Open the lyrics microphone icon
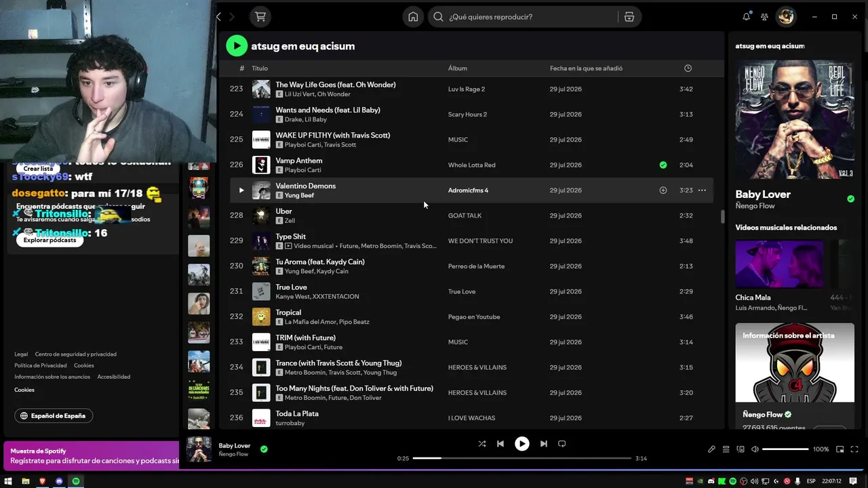This screenshot has height=488, width=868. [711, 449]
